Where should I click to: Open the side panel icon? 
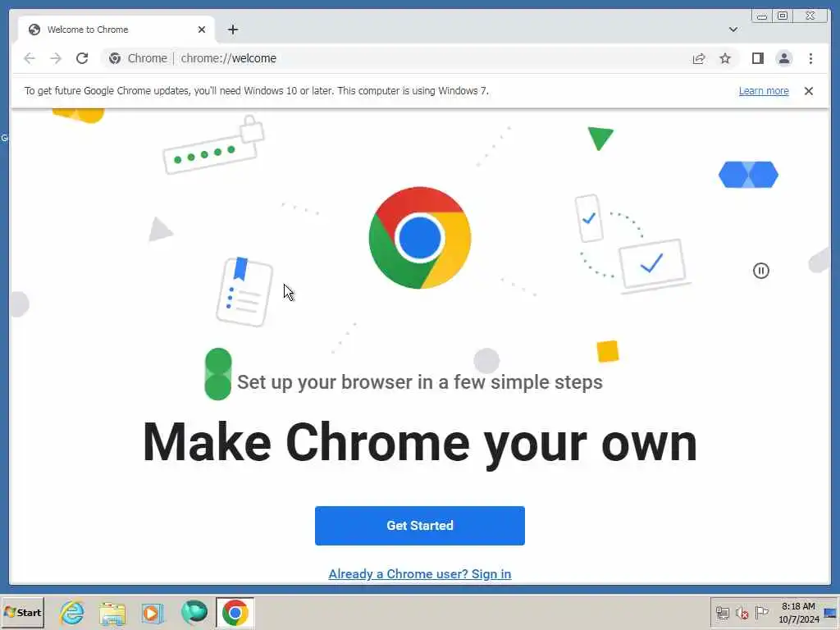point(757,58)
